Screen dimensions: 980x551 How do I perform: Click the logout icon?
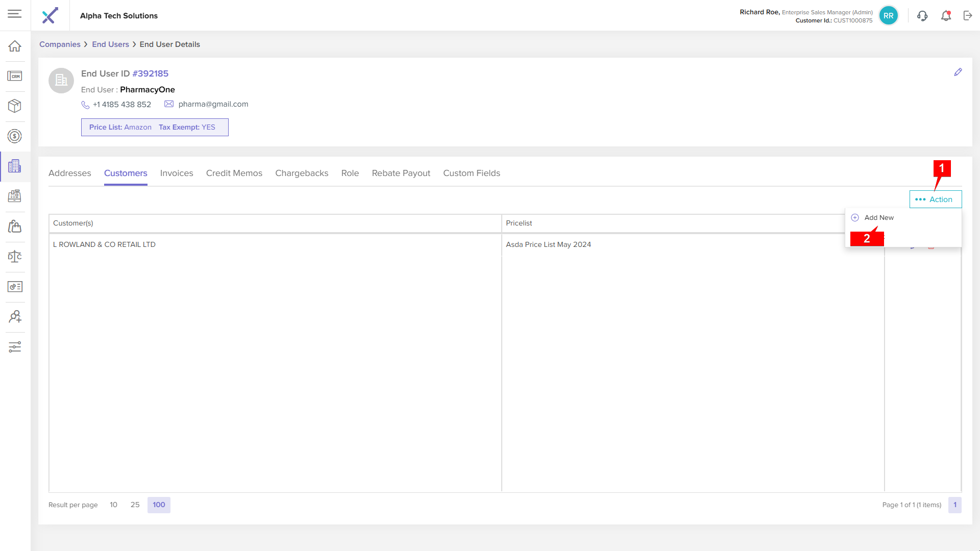(x=968, y=16)
